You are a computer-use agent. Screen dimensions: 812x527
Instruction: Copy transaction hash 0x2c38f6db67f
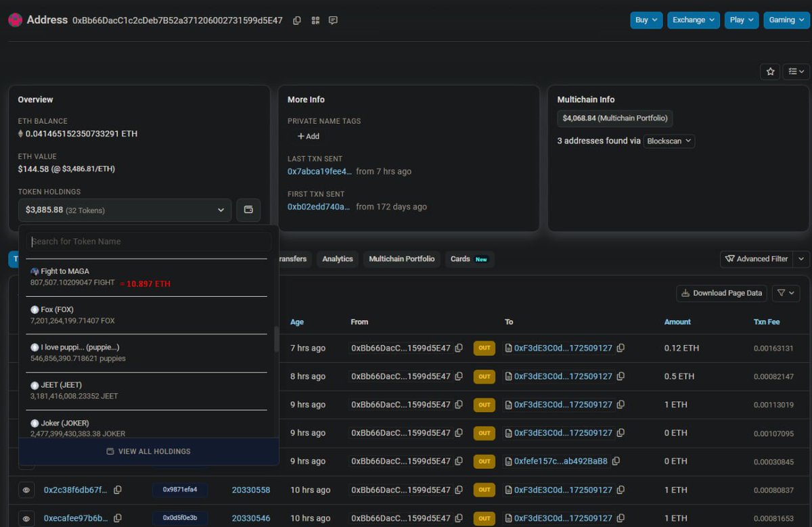pos(118,490)
